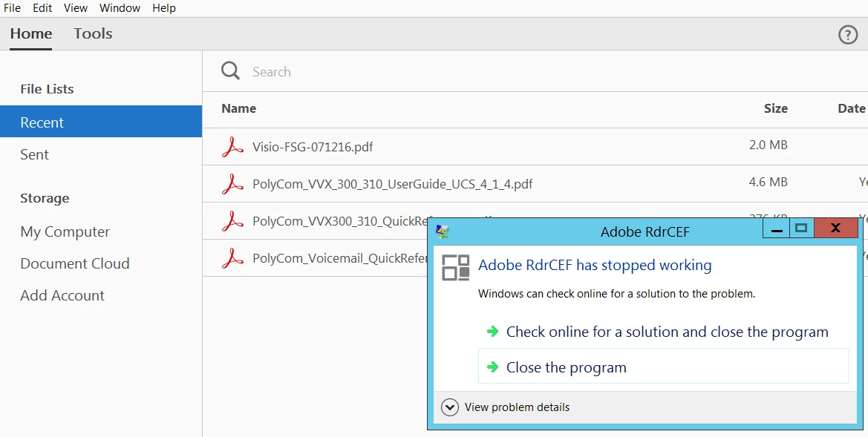Click the help question mark icon
Image resolution: width=868 pixels, height=437 pixels.
pos(847,35)
